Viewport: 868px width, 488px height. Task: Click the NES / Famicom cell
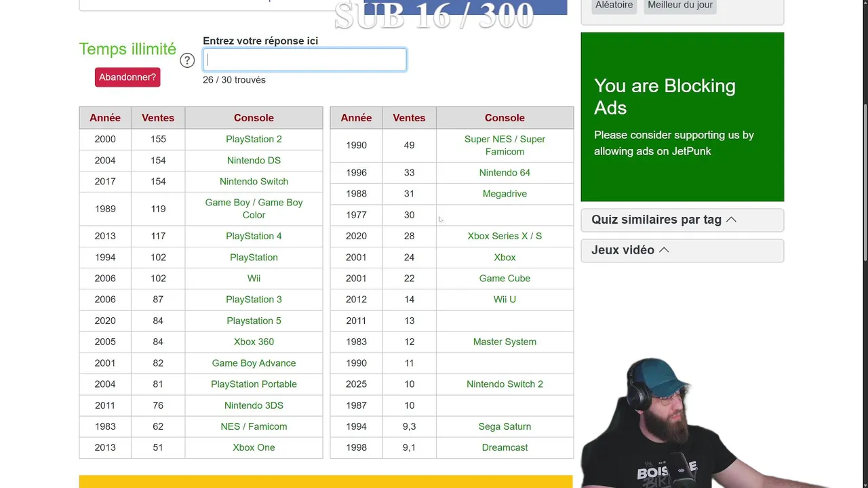point(254,426)
